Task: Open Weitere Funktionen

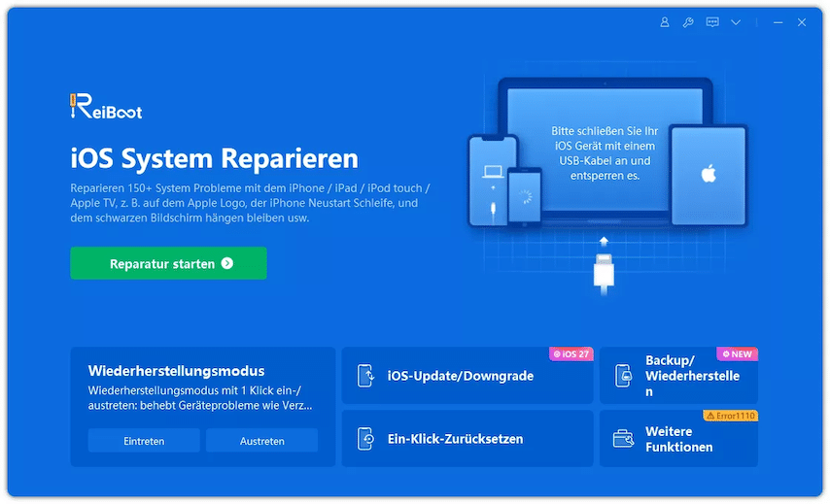Action: point(678,438)
